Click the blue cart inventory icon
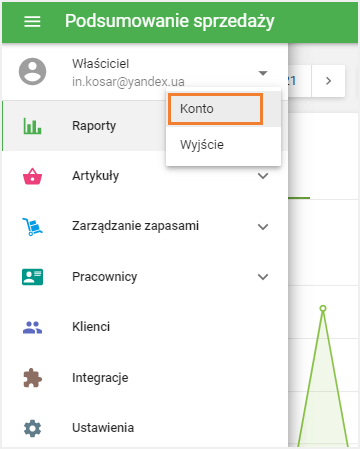The height and width of the screenshot is (449, 360). 32,227
